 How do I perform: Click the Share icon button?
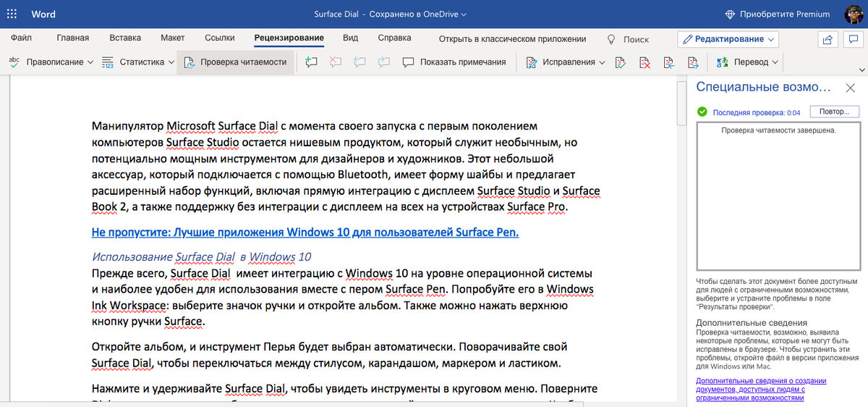coord(829,39)
